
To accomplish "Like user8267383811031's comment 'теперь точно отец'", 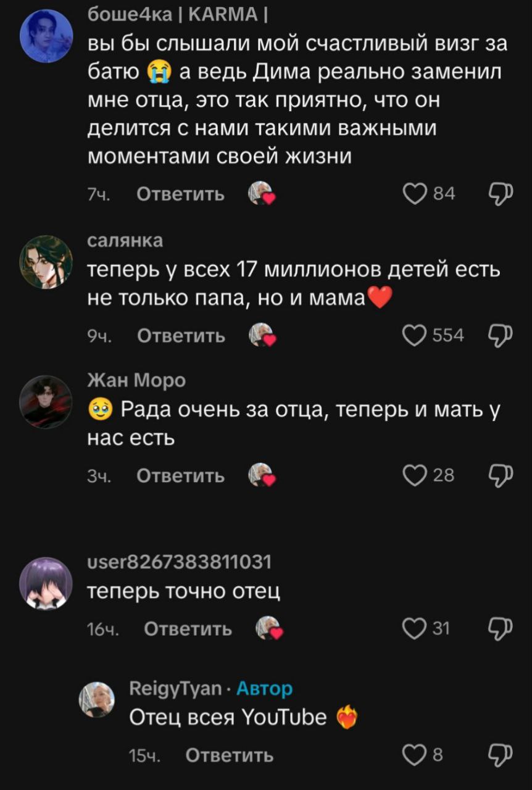I will point(412,628).
